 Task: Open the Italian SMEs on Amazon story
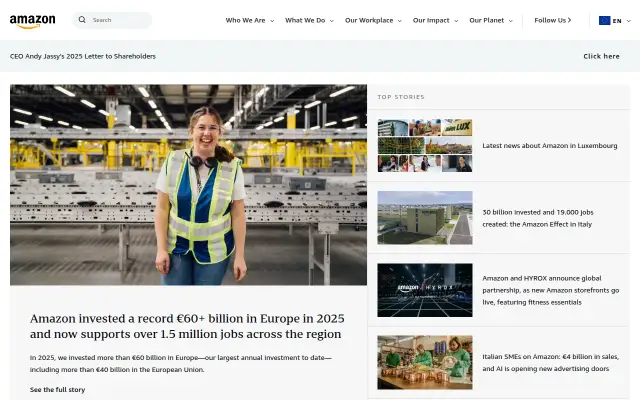tap(551, 362)
